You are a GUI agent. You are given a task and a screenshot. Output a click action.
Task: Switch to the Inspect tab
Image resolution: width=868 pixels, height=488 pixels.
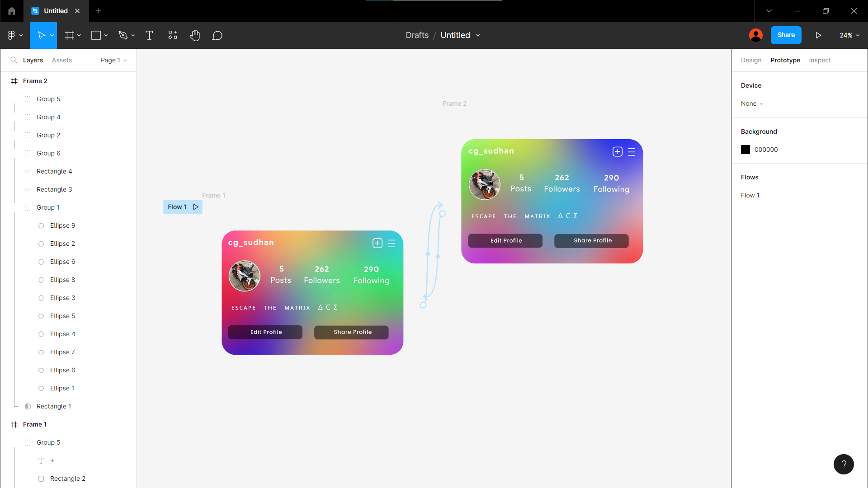click(820, 60)
